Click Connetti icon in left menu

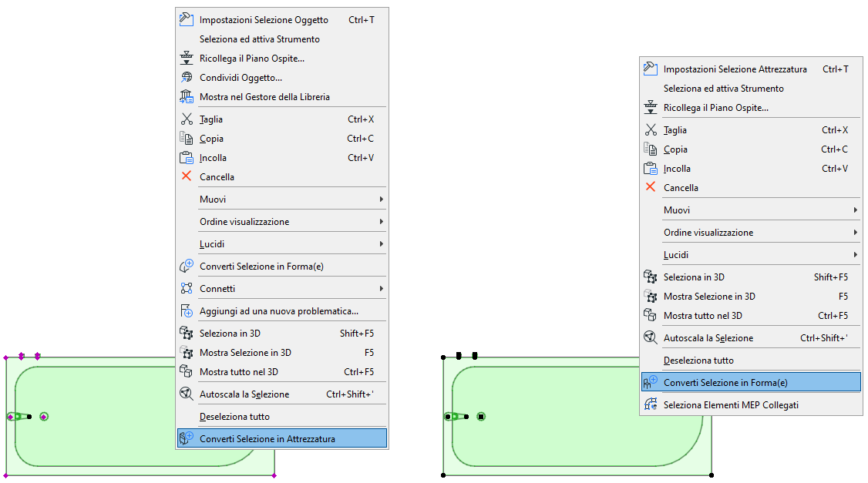click(x=186, y=288)
